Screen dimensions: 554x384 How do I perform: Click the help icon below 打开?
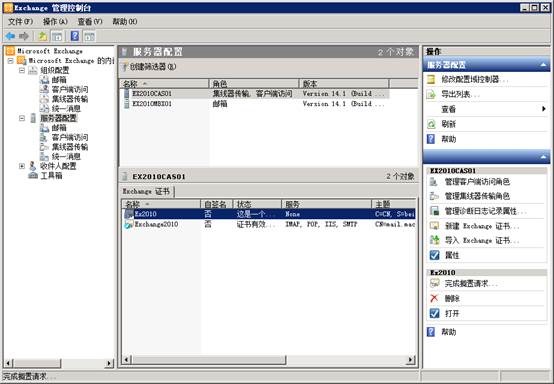point(431,332)
